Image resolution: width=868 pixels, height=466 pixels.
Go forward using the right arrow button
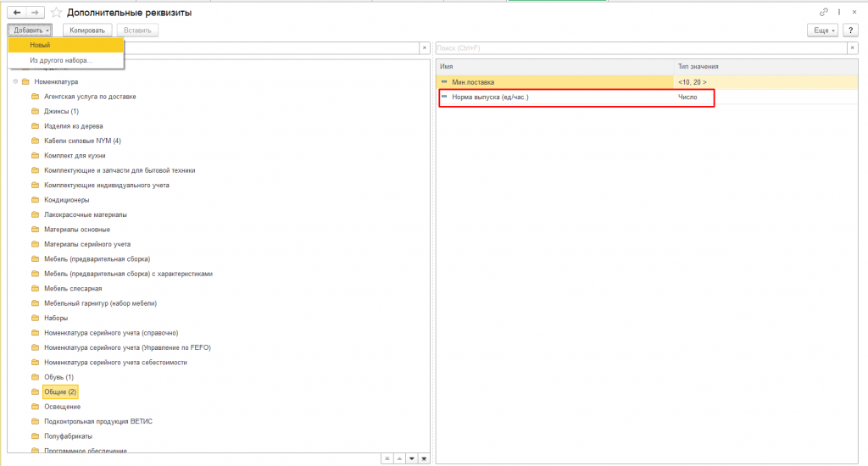pos(35,12)
